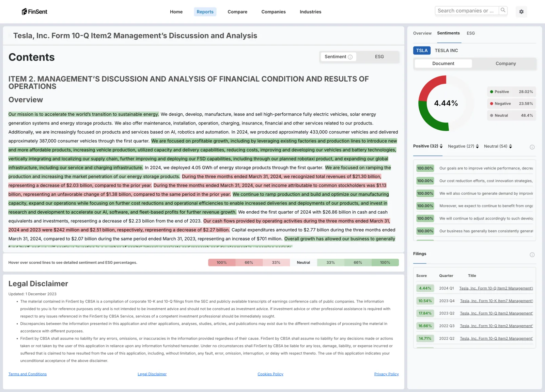Open the 2023 Q4 Tesla 10-K filing
Image resolution: width=545 pixels, height=392 pixels.
496,301
